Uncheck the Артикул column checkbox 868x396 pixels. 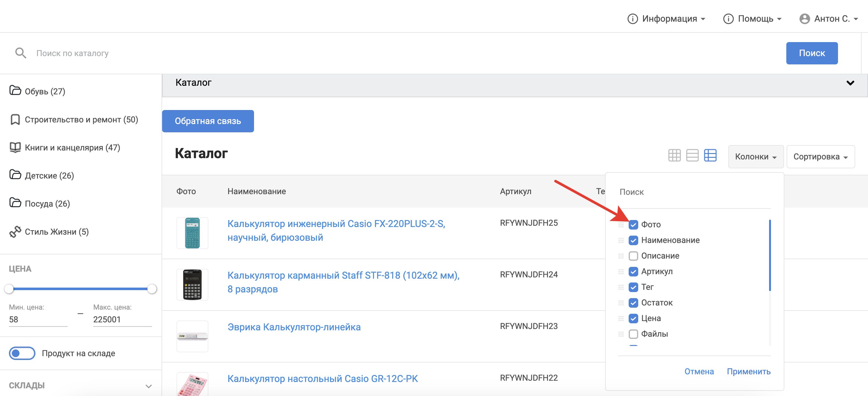[x=633, y=272]
